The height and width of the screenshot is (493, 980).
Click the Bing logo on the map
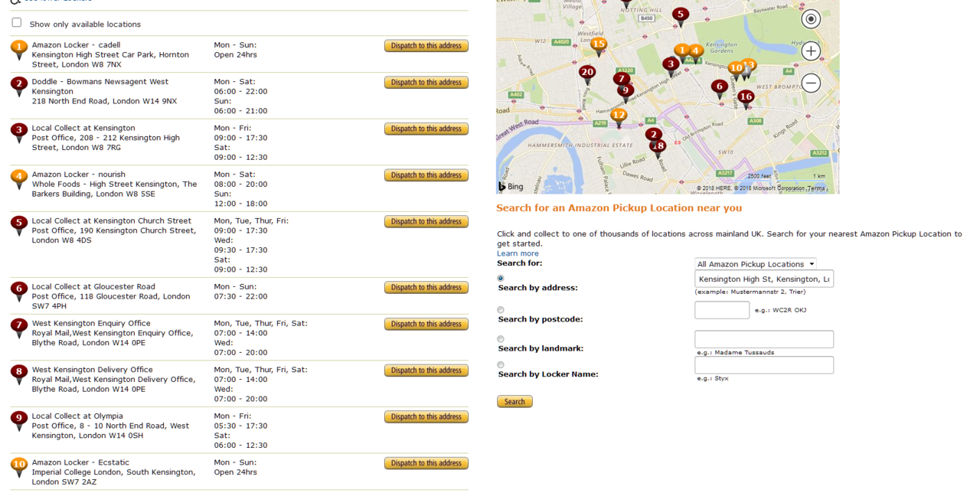[511, 186]
